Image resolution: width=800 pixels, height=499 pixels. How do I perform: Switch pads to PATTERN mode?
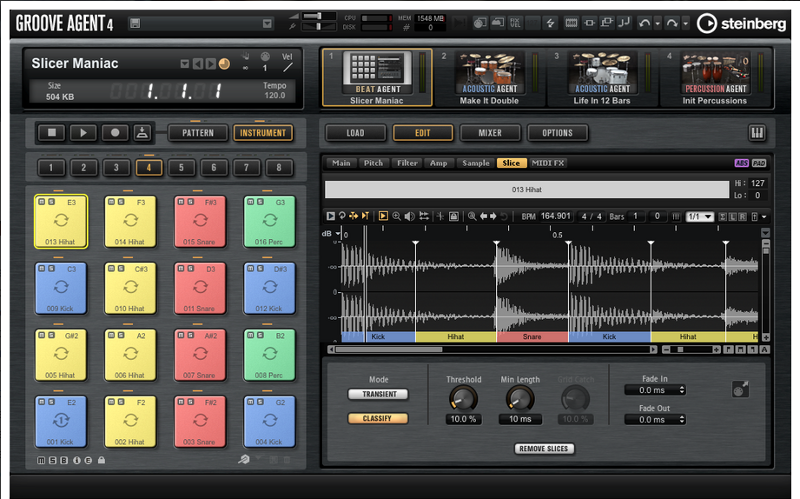(x=198, y=133)
